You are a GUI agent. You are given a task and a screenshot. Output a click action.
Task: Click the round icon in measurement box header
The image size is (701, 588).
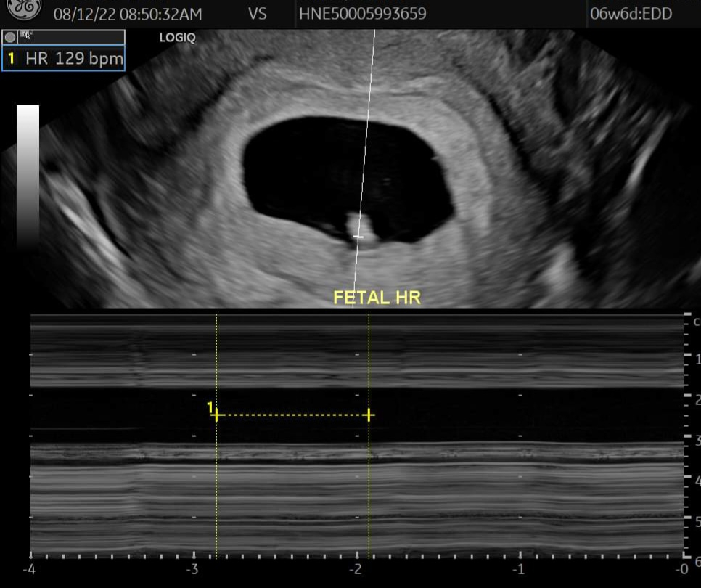point(10,37)
